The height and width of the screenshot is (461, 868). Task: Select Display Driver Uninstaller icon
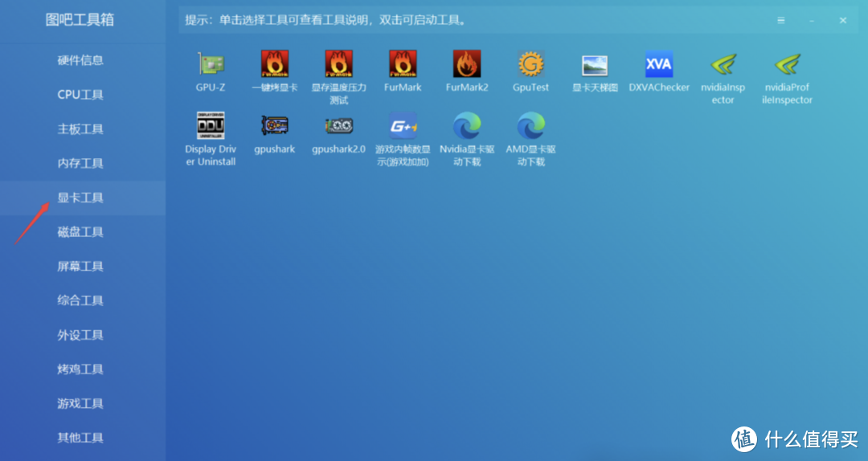tap(211, 125)
